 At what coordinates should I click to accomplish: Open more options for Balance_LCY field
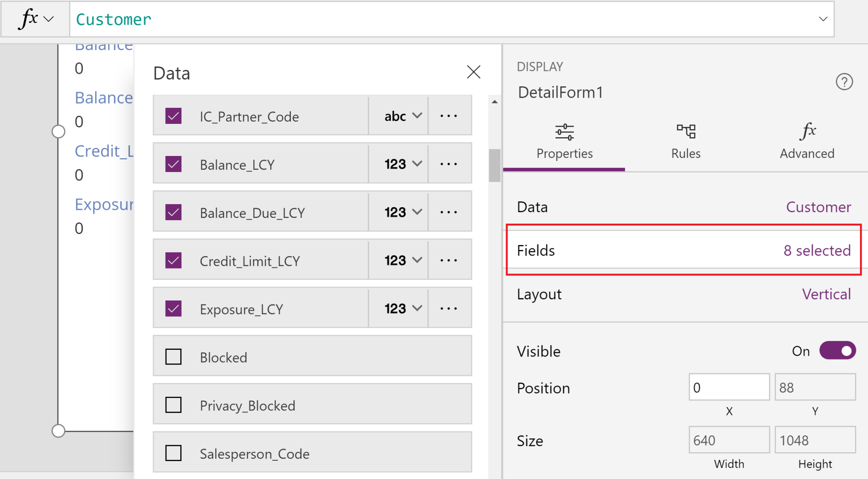449,164
